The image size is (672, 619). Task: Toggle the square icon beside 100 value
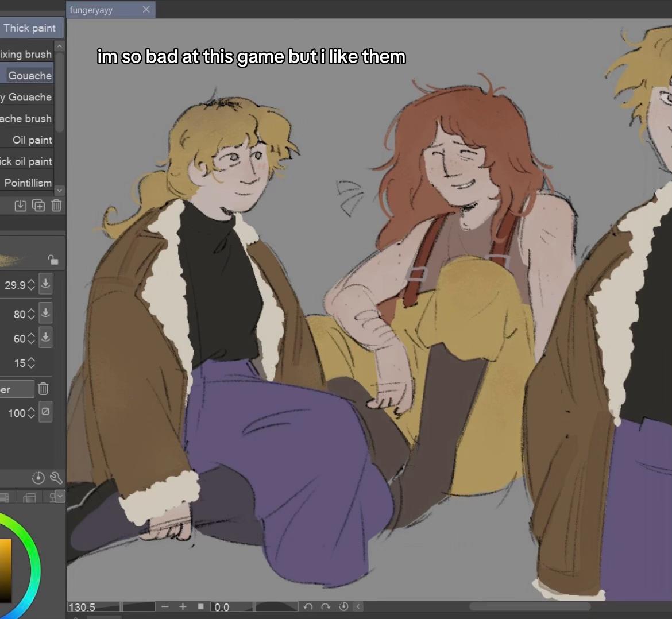pos(45,412)
